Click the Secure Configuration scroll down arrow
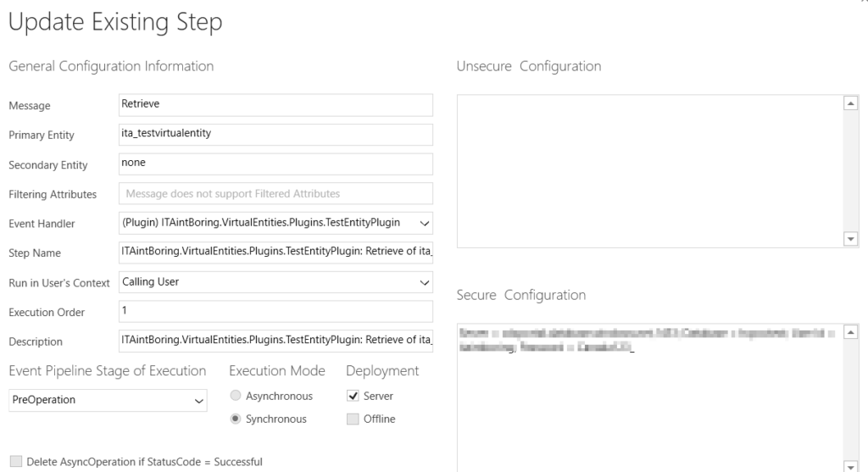 (x=851, y=465)
